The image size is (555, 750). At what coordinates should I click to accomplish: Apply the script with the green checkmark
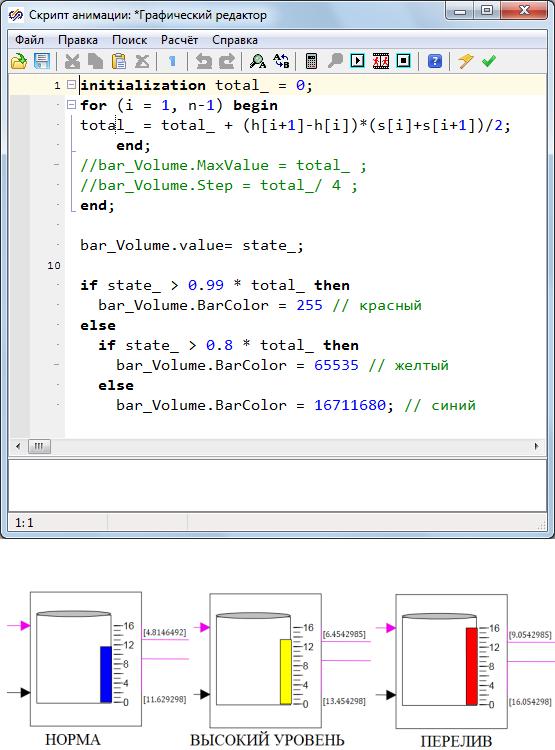(488, 61)
